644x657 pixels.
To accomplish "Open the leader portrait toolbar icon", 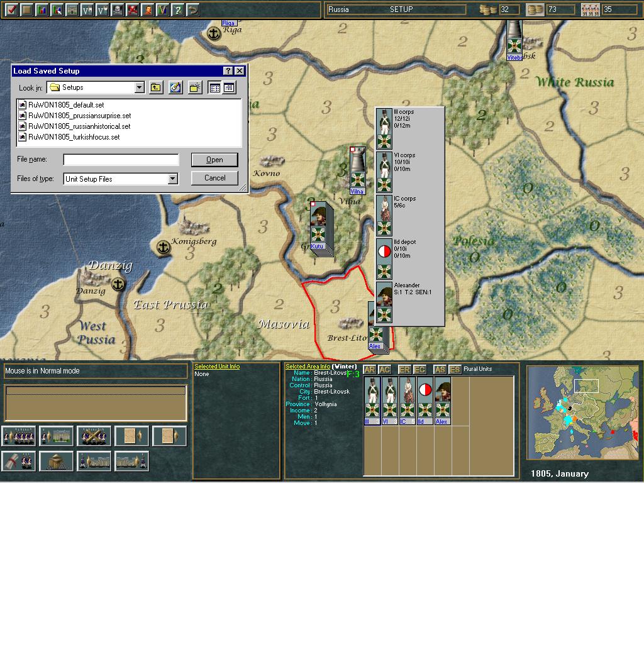I will (x=148, y=9).
